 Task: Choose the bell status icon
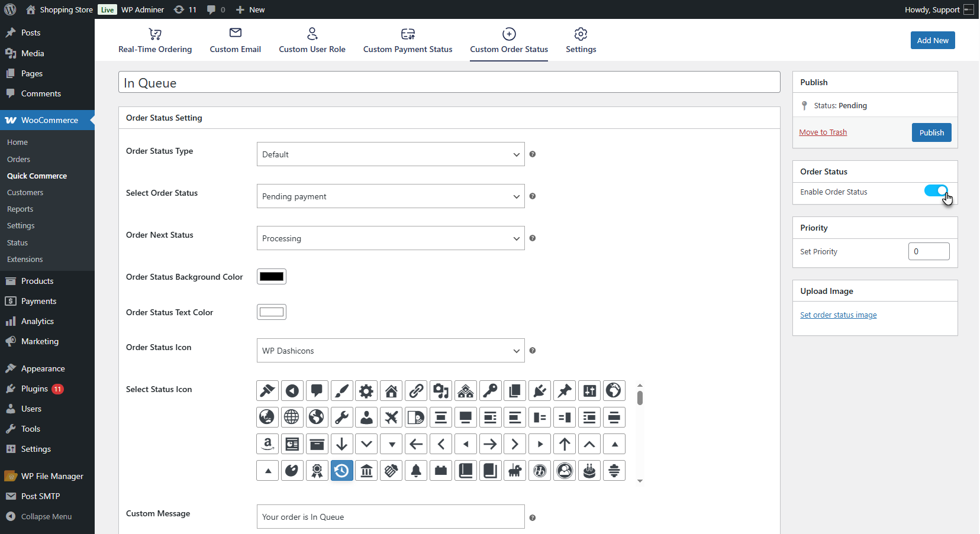tap(416, 471)
